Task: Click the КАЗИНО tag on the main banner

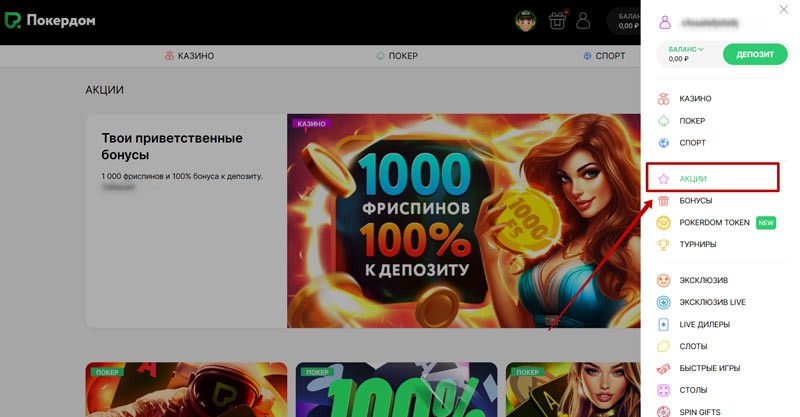Action: pyautogui.click(x=311, y=124)
